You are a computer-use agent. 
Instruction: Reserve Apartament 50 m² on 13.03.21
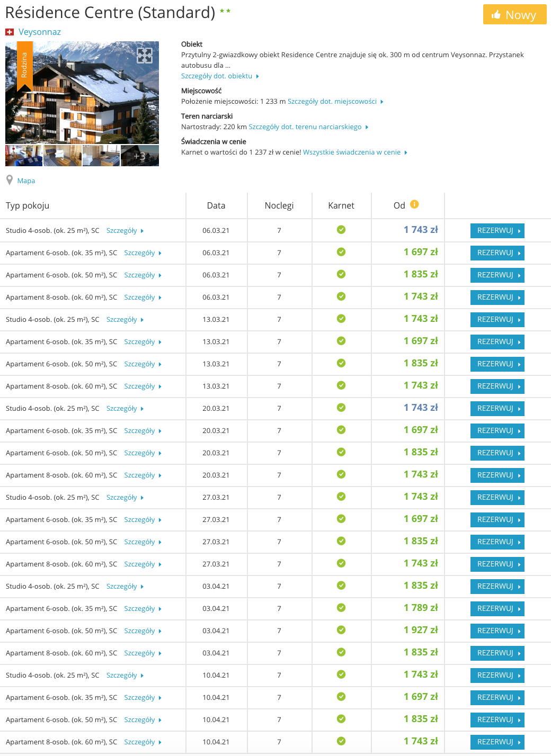(497, 364)
